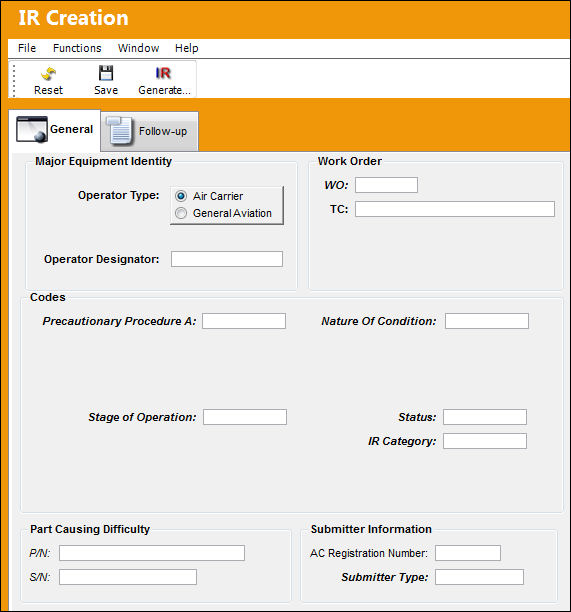Click the Generate IR toolbar icon
Image resolution: width=571 pixels, height=612 pixels.
coord(163,73)
